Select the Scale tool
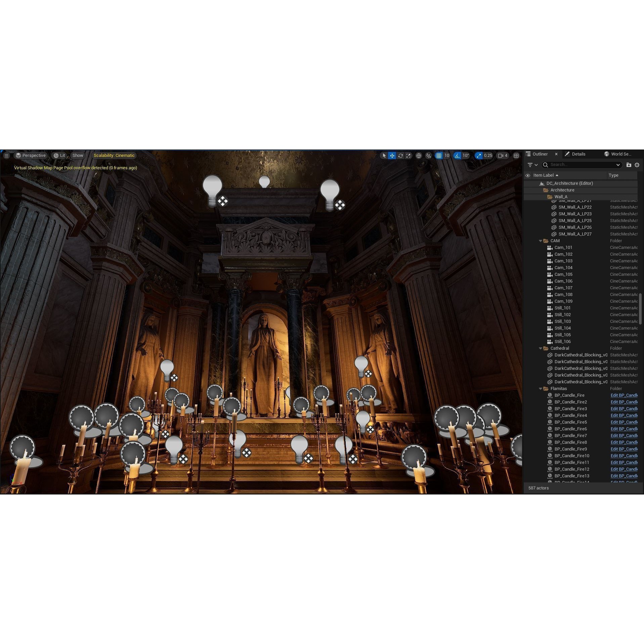644x644 pixels. 408,155
